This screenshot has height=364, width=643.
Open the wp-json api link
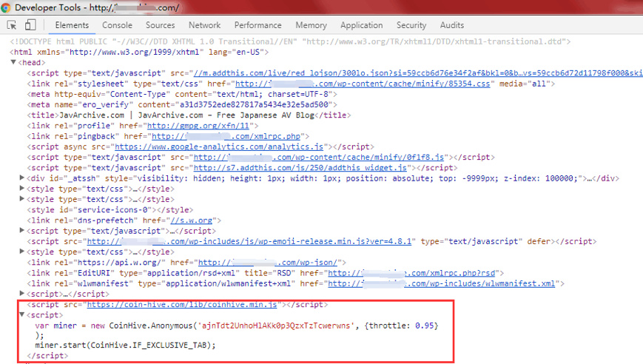point(267,263)
